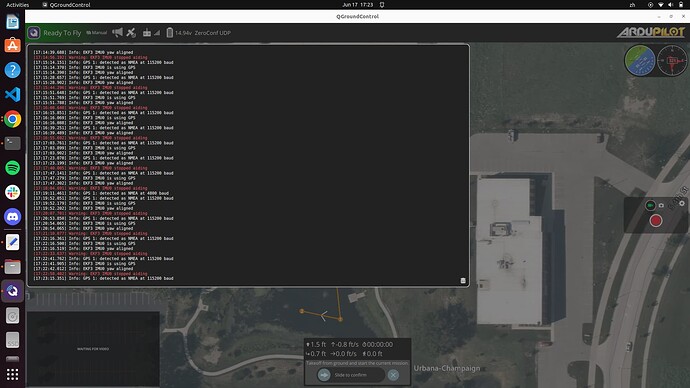690x388 pixels.
Task: Open Visual Studio Code from the dock
Action: coord(12,95)
